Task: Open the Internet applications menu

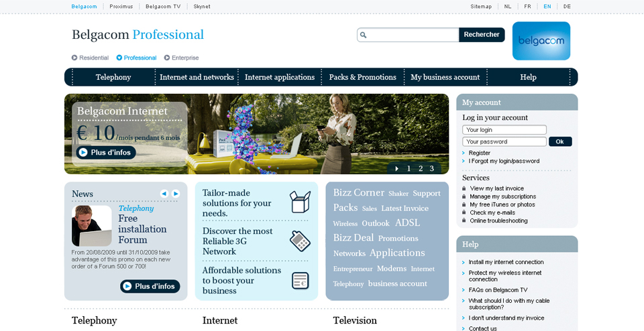Action: pos(280,77)
